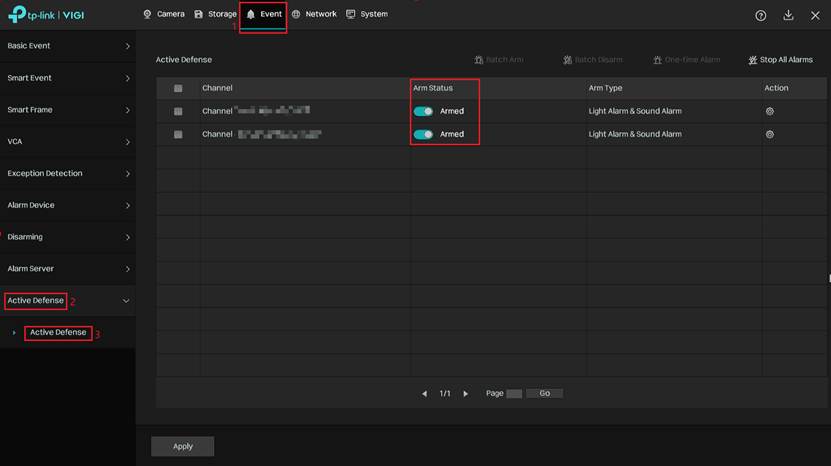This screenshot has height=466, width=831.
Task: Click the tp-link VIGI logo
Action: coord(46,15)
